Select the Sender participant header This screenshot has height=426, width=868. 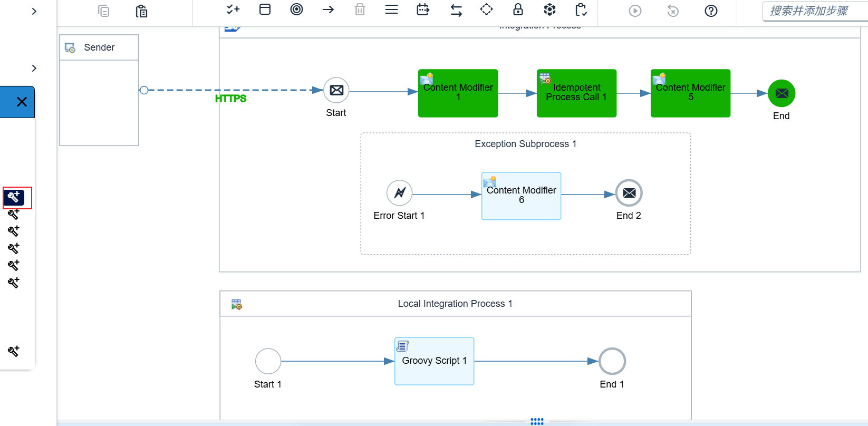(99, 47)
